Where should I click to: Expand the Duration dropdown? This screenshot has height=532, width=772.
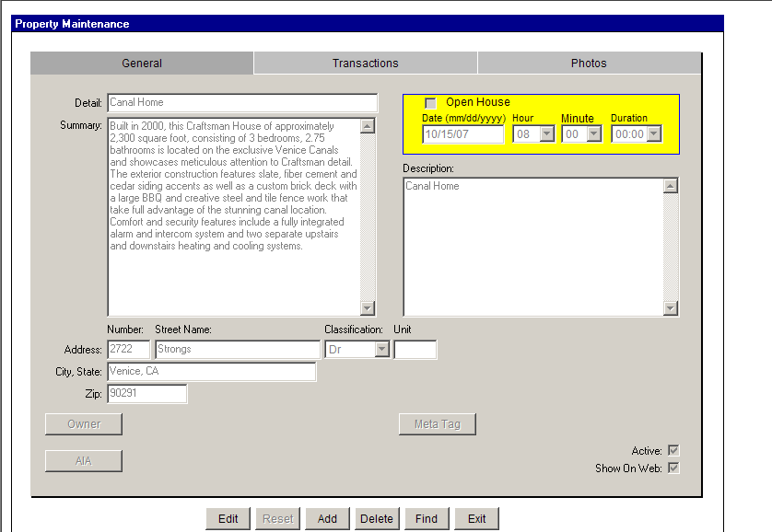[x=654, y=134]
